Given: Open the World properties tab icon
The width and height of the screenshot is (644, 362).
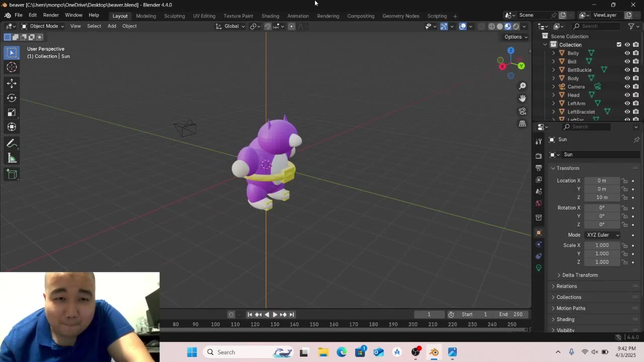Looking at the screenshot, I should click(538, 204).
